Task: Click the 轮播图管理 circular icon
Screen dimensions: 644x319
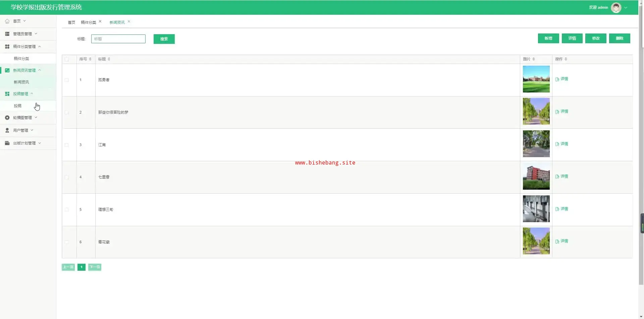Action: (7, 118)
